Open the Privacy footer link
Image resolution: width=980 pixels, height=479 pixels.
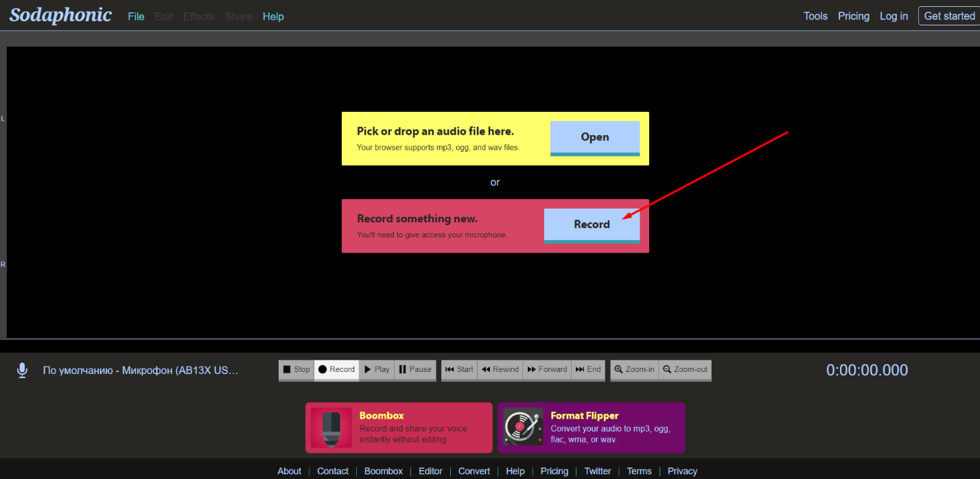point(682,471)
